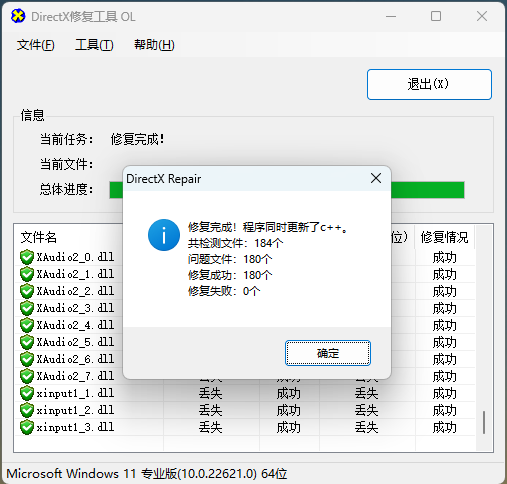The width and height of the screenshot is (507, 484).
Task: Confirm the dialog with 确定
Action: pyautogui.click(x=328, y=353)
